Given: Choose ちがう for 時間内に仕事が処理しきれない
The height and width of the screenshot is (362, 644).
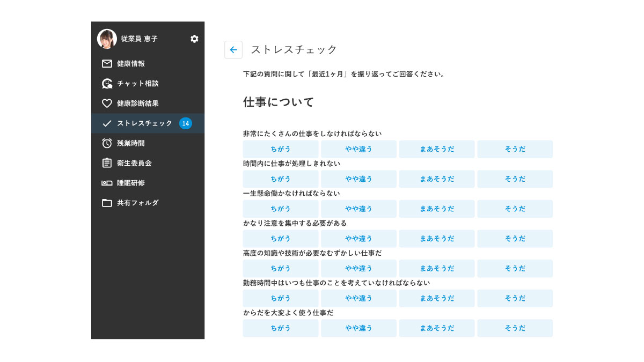Looking at the screenshot, I should (281, 179).
